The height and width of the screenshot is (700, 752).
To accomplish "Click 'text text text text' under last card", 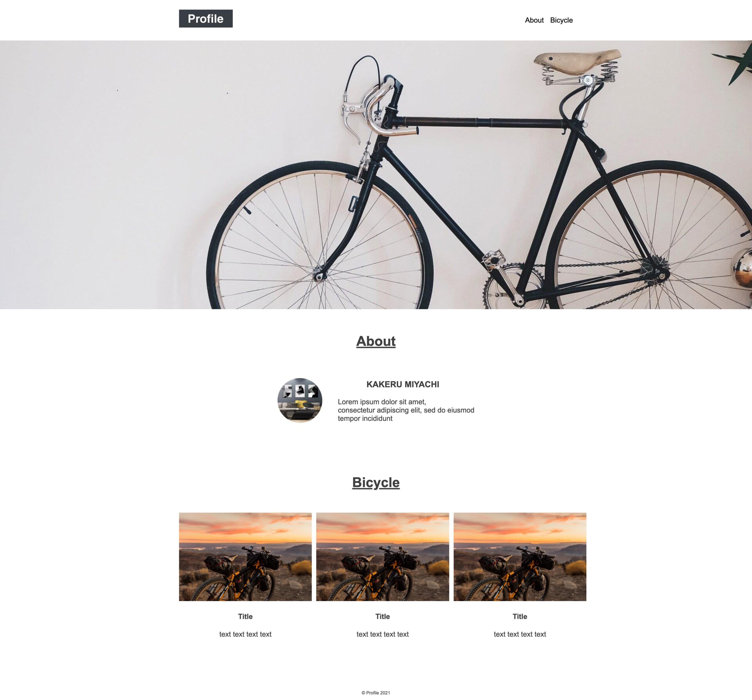I will pos(520,634).
